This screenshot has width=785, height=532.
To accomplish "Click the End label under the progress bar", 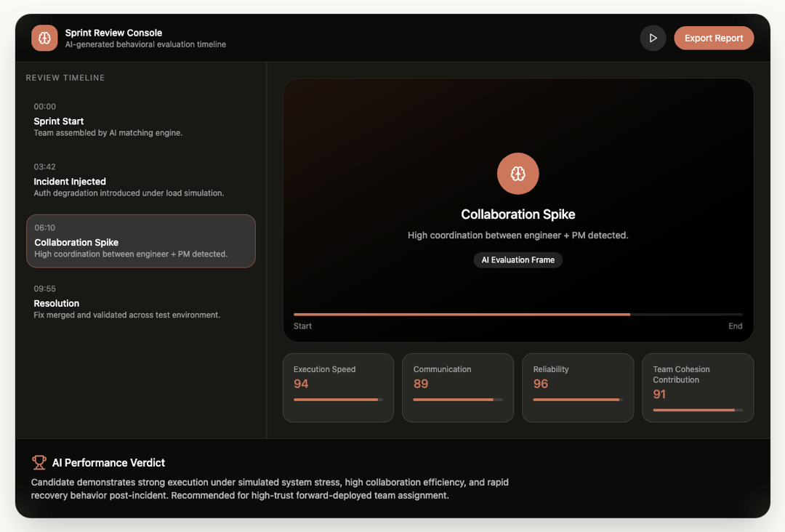I will (735, 326).
